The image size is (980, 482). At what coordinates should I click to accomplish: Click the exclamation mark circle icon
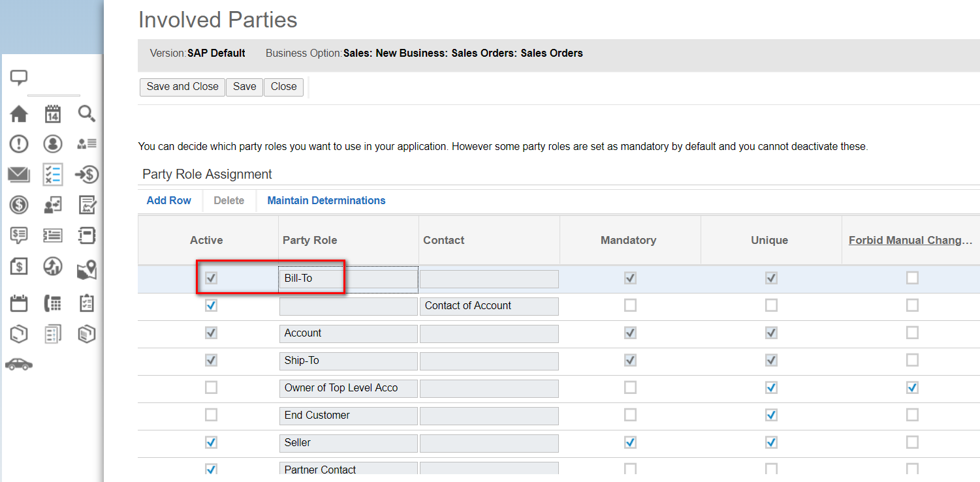click(19, 143)
